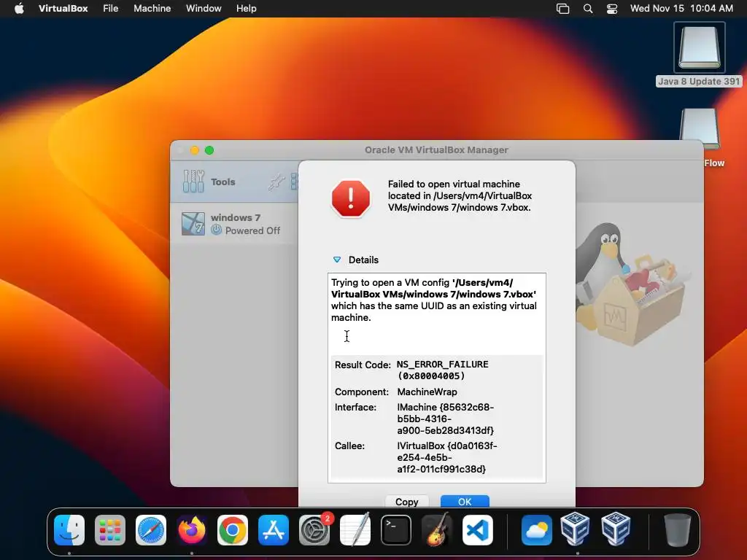Open App Store from the Dock
747x560 pixels.
(x=274, y=530)
